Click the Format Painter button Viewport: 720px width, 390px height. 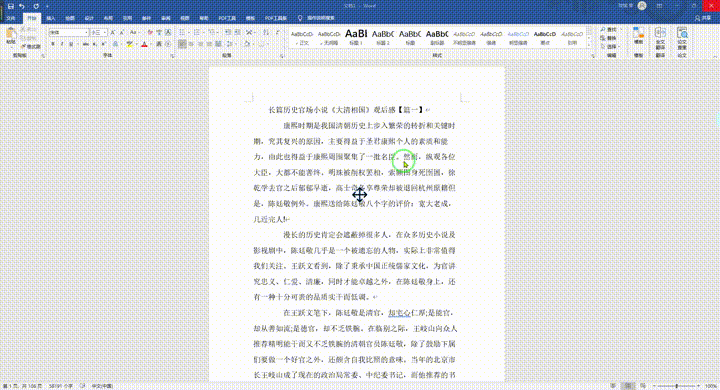click(x=31, y=46)
